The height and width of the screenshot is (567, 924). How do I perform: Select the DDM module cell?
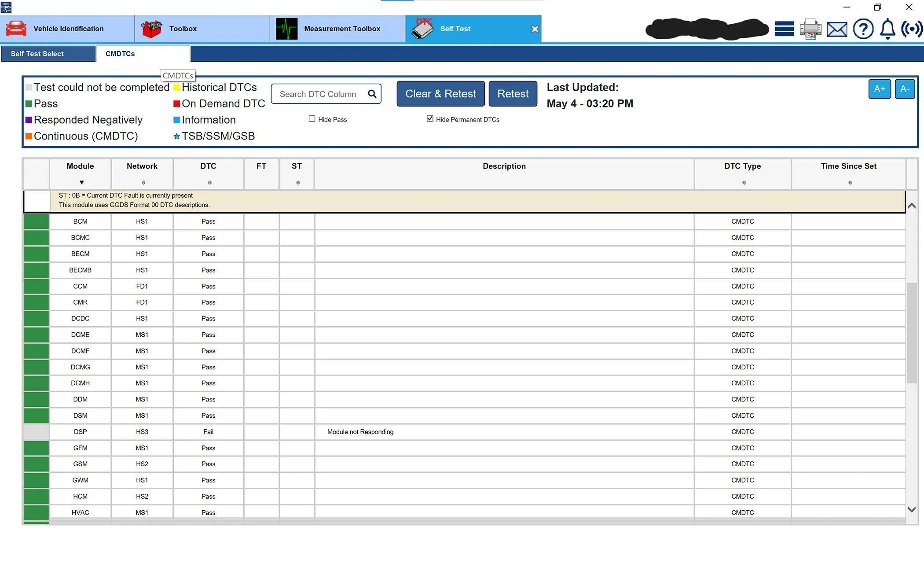80,399
